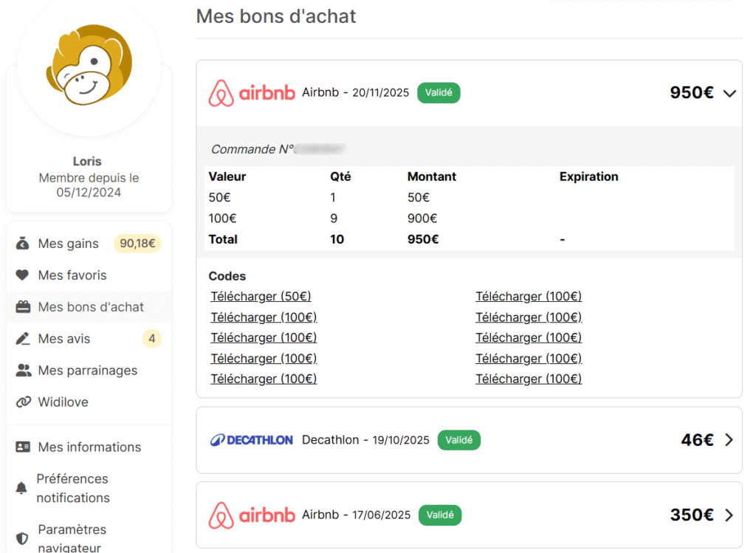Viewport: 756px width, 553px height.
Task: Click the Airbnb logo on the top voucher
Action: point(252,92)
